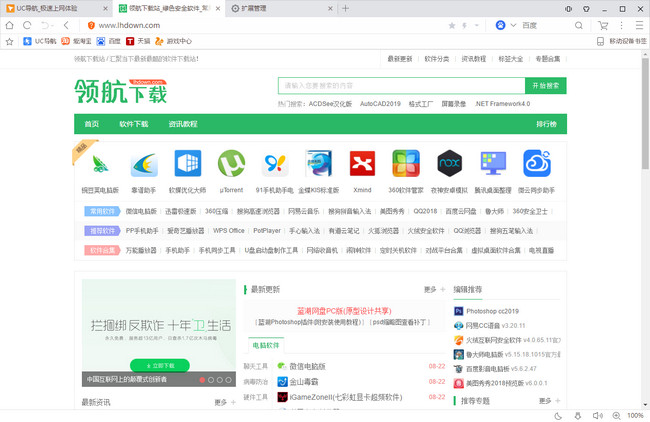
Task: Open the shopping cart icon in toolbar
Action: click(603, 26)
